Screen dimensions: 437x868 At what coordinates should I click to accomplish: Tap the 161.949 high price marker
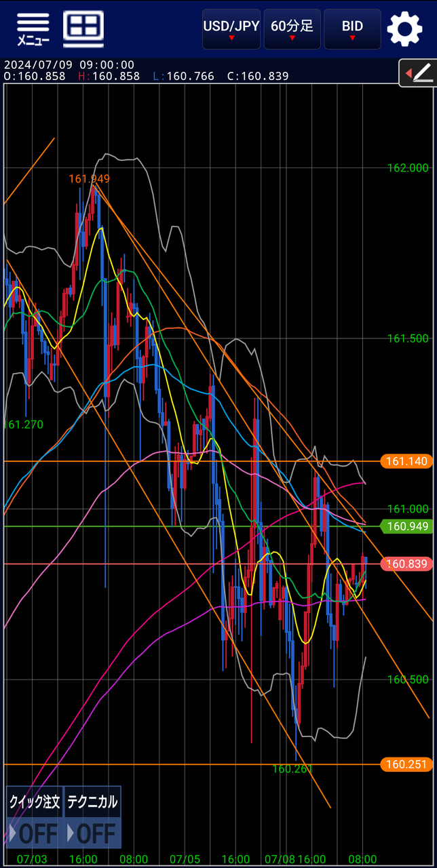pyautogui.click(x=89, y=179)
